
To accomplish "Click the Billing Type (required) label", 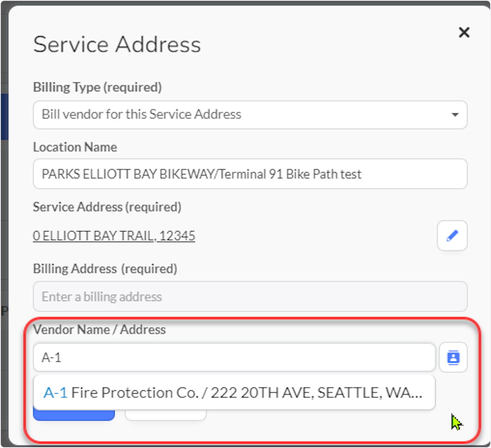I will click(x=97, y=87).
